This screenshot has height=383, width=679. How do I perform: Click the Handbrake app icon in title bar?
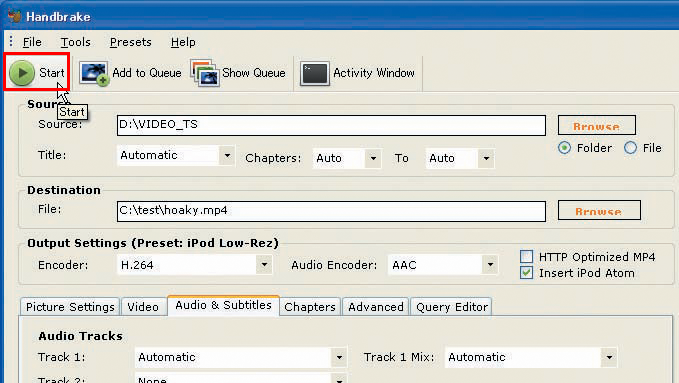pyautogui.click(x=15, y=16)
